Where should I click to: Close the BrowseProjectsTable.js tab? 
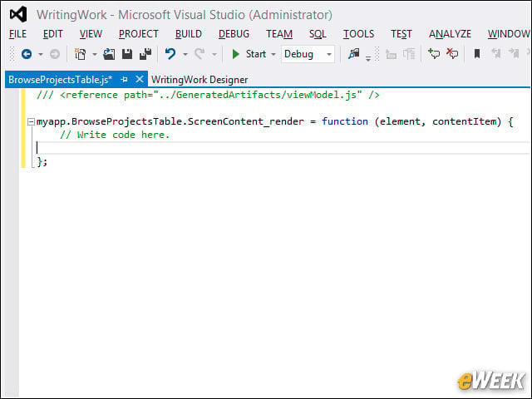coord(140,80)
